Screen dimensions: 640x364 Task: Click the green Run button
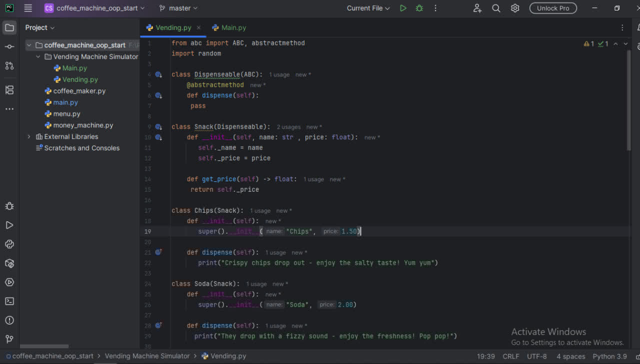403,8
